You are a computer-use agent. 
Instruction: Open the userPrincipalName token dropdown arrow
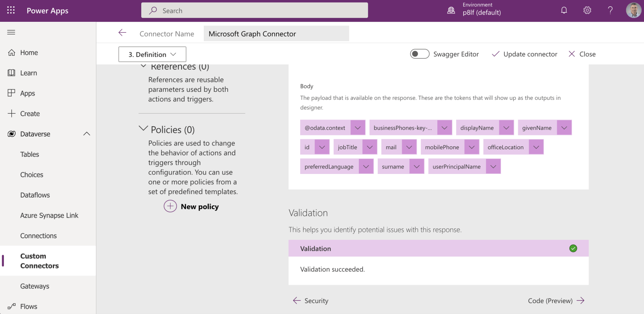[x=493, y=166]
